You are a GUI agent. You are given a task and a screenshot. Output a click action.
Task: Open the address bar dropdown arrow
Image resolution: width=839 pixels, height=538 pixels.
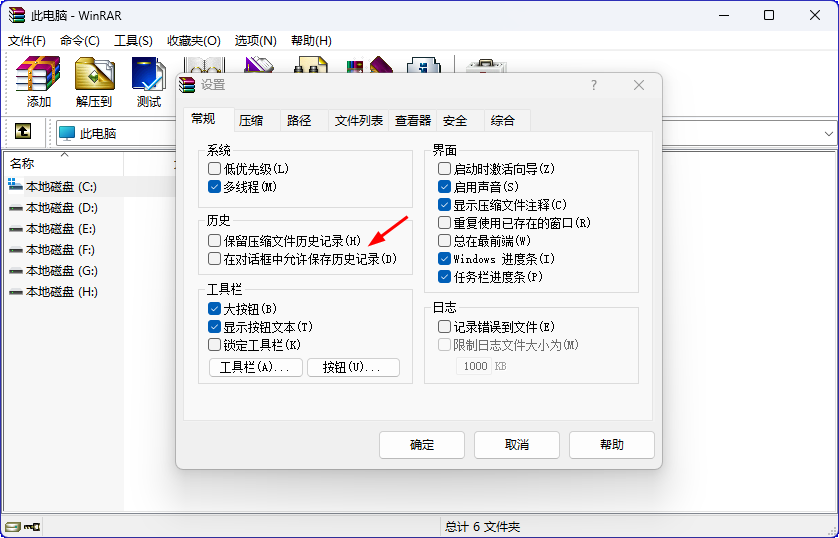point(829,133)
